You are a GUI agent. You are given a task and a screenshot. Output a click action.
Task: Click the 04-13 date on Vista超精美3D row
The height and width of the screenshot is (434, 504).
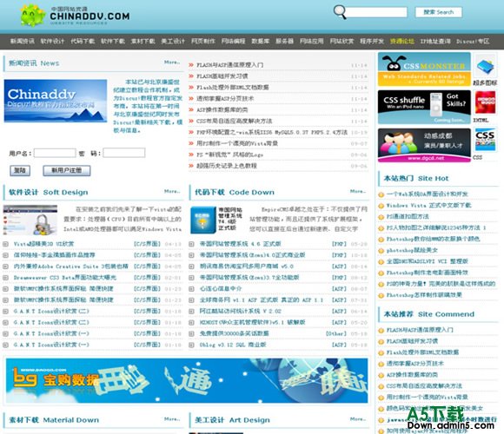(173, 244)
